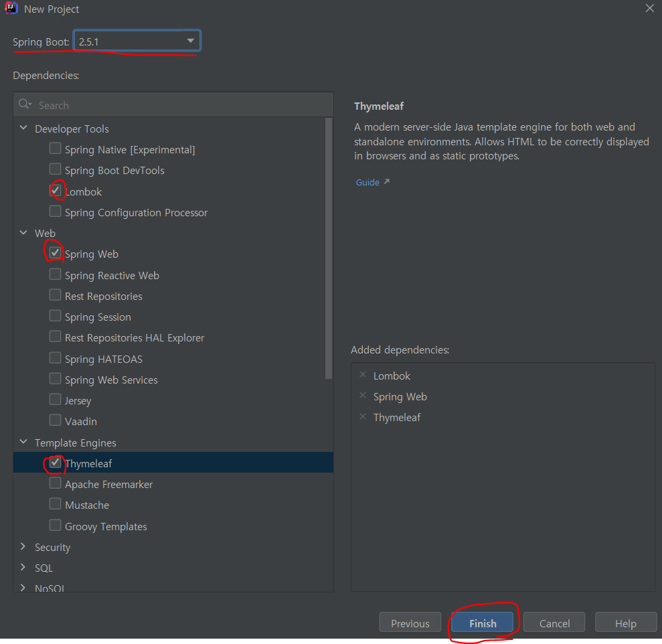Select the Template Engines group label

(x=75, y=442)
